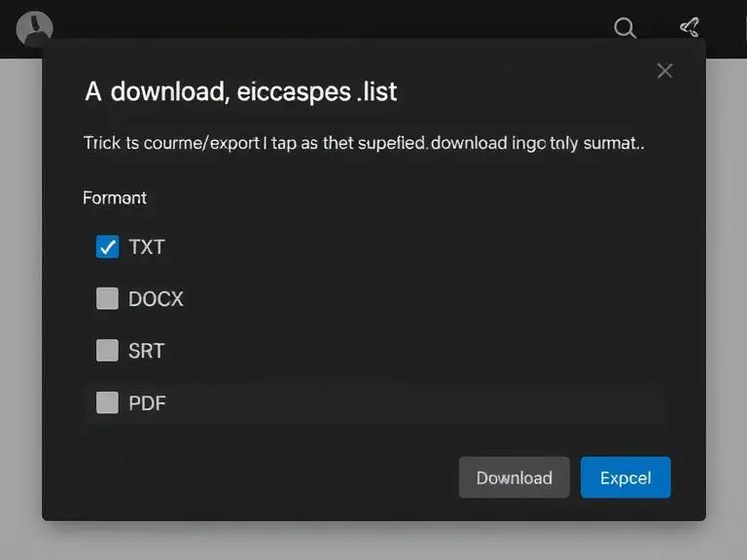Click the TXT label text

(147, 247)
